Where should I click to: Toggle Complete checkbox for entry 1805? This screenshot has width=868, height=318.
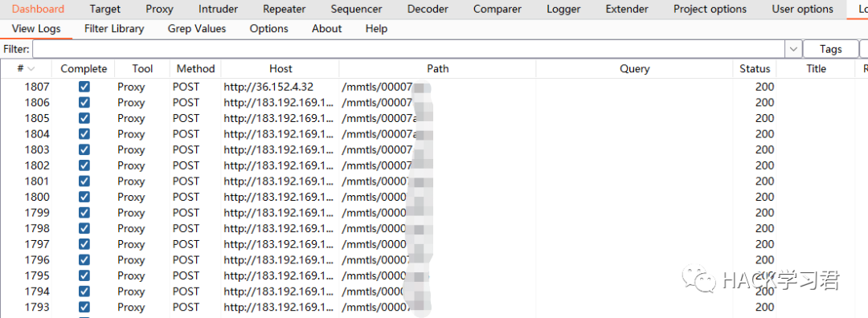[84, 118]
